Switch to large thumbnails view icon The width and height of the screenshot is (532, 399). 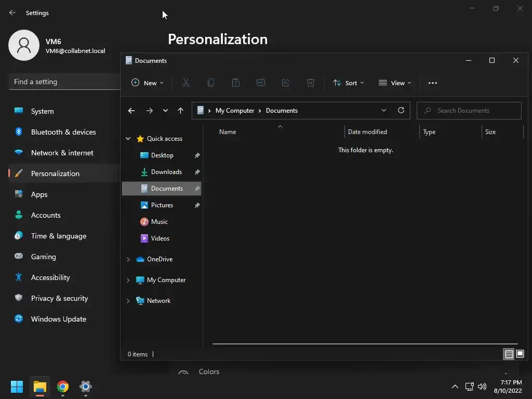coord(520,354)
